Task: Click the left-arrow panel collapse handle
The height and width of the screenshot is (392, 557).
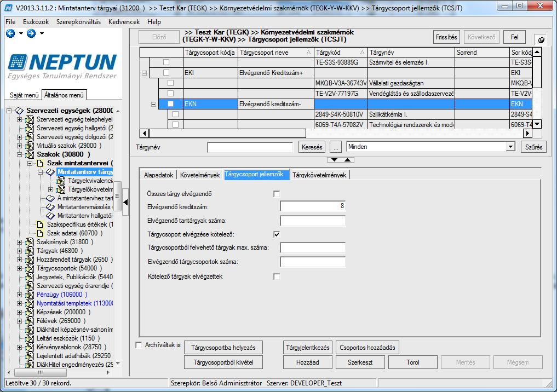Action: (x=125, y=203)
